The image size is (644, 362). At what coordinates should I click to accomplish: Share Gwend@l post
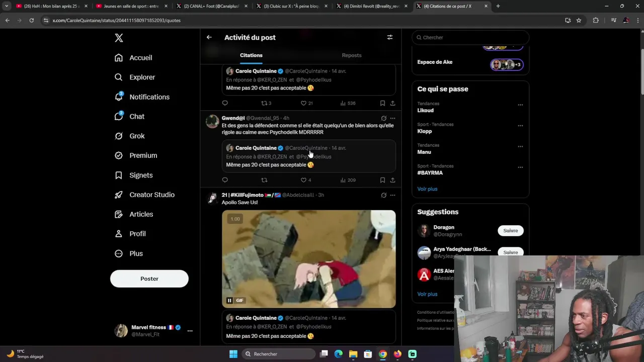(x=392, y=180)
